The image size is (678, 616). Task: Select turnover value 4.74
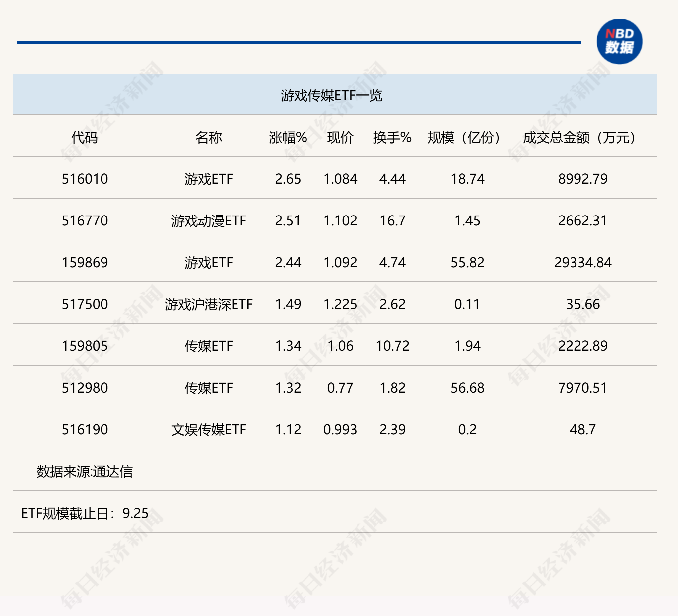tap(392, 263)
